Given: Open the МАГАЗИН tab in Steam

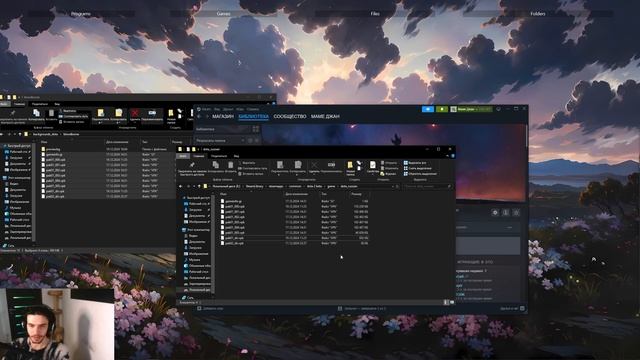Looking at the screenshot, I should point(223,116).
